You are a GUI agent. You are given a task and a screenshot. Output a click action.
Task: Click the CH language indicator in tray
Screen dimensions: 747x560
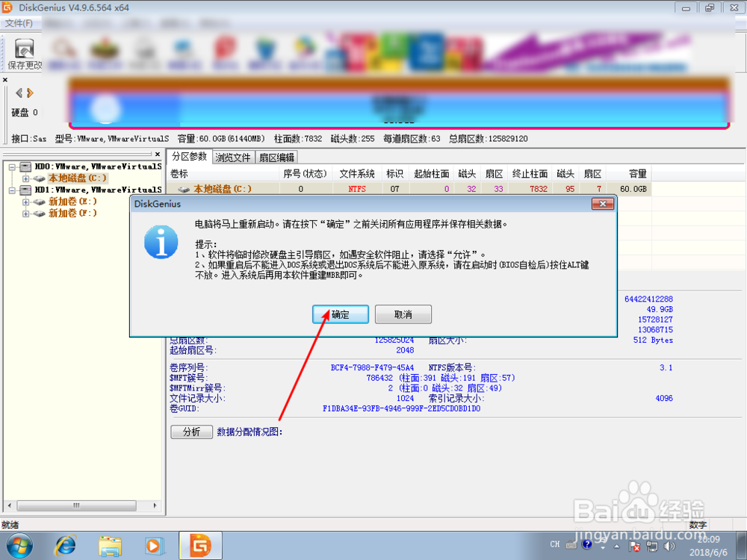pyautogui.click(x=555, y=544)
